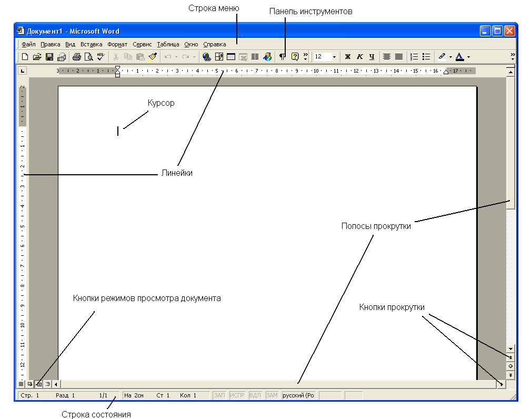The image size is (532, 419).
Task: Click the ЗАП status bar indicator
Action: point(219,395)
